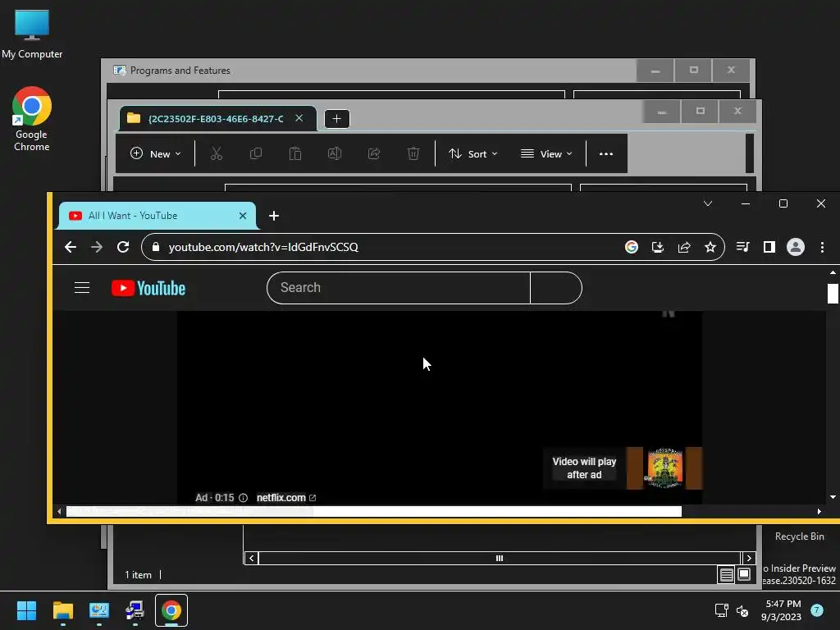The image size is (840, 630).
Task: Click Copy icon in File Explorer
Action: pos(256,153)
